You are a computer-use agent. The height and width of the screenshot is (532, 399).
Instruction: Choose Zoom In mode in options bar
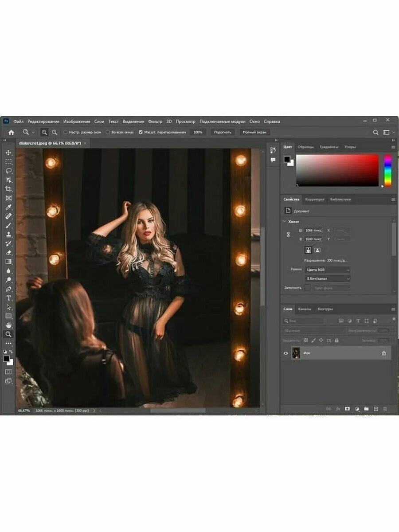click(x=44, y=132)
